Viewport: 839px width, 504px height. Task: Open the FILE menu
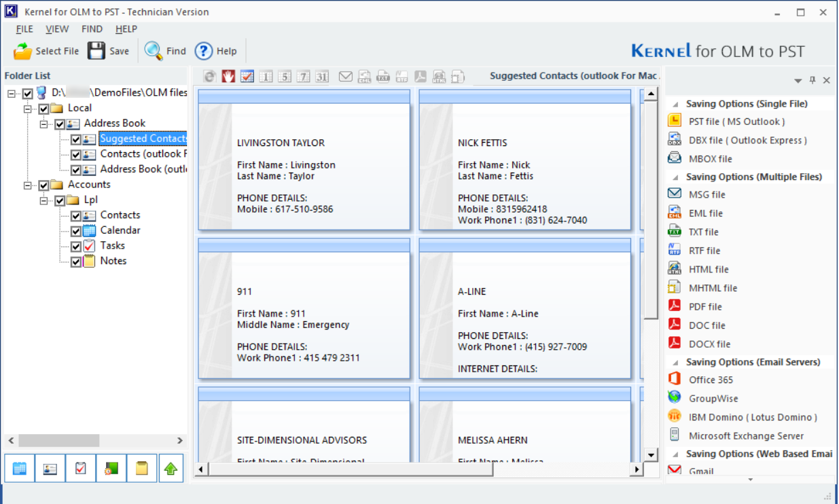click(x=24, y=29)
